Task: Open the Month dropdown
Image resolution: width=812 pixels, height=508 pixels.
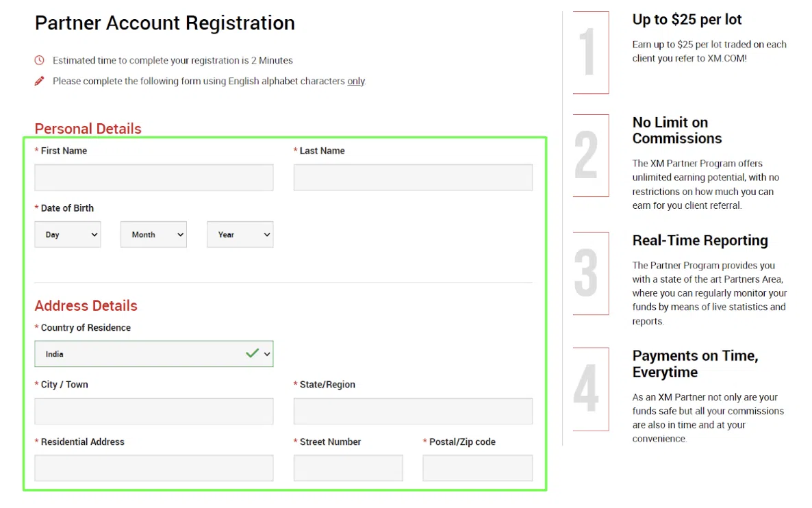Action: tap(154, 234)
